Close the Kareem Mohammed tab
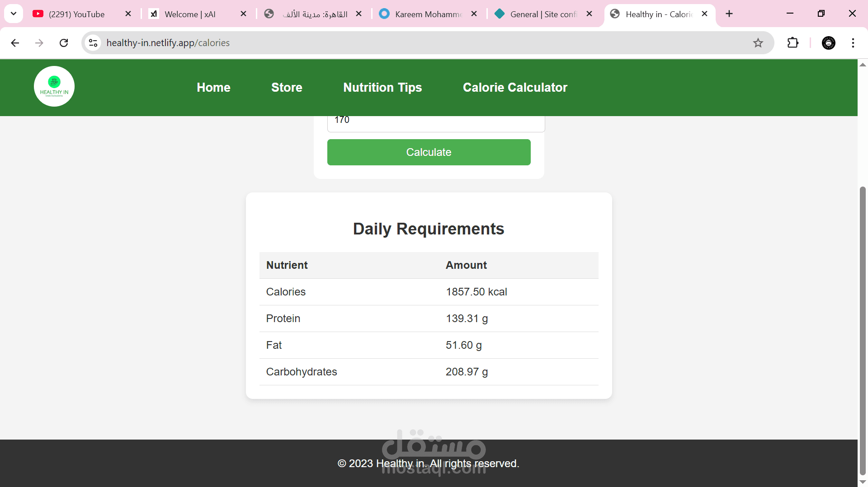This screenshot has height=487, width=868. click(x=474, y=14)
